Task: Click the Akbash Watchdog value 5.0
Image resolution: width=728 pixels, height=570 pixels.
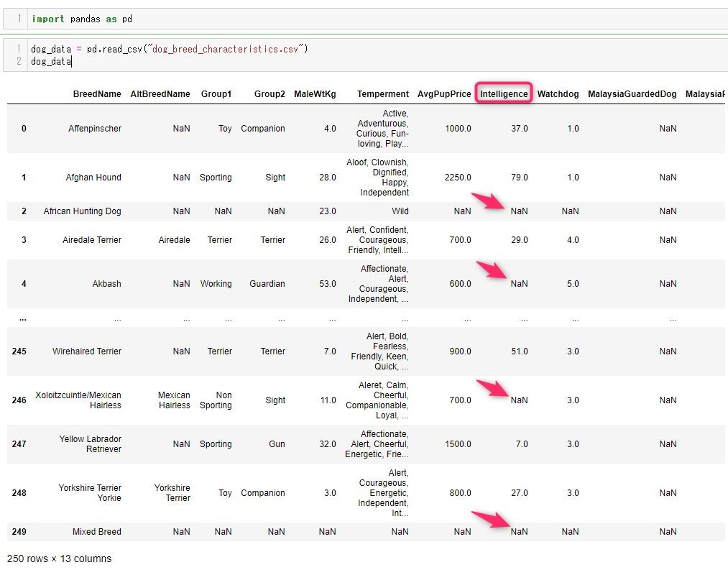Action: (573, 284)
